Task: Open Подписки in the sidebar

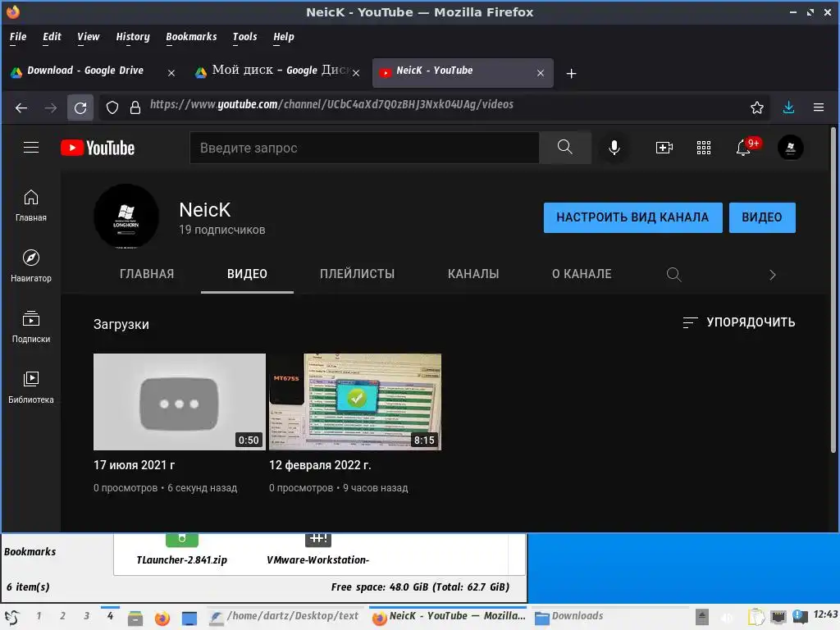Action: point(31,326)
